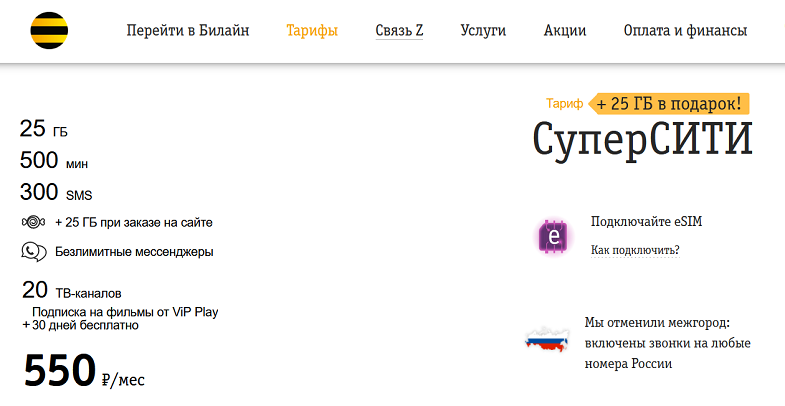Click the Подключайте eSIM text
This screenshot has width=785, height=406.
pyautogui.click(x=646, y=221)
